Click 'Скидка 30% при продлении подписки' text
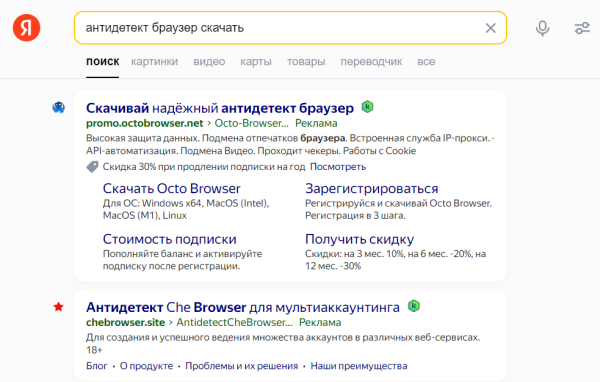Image resolution: width=600 pixels, height=382 pixels. click(x=204, y=167)
